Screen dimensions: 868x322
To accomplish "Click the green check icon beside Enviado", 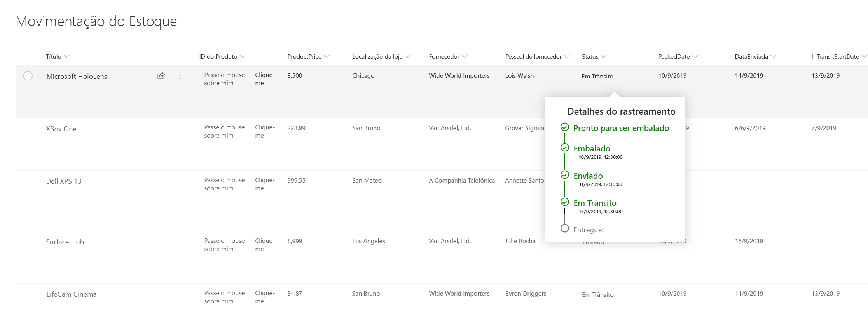I will tap(565, 175).
